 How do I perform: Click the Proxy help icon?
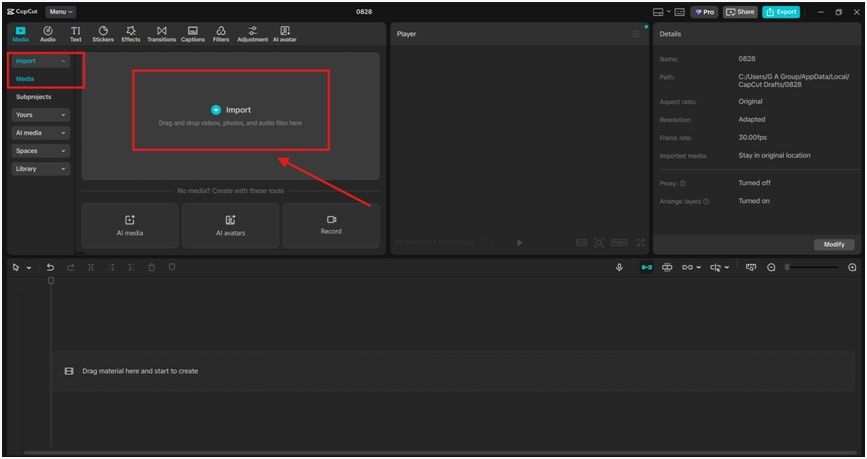click(x=682, y=184)
